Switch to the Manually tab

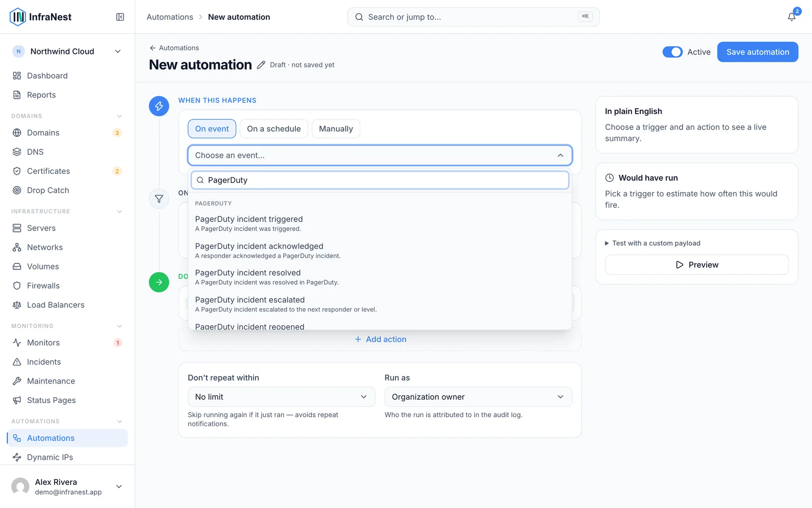tap(336, 129)
